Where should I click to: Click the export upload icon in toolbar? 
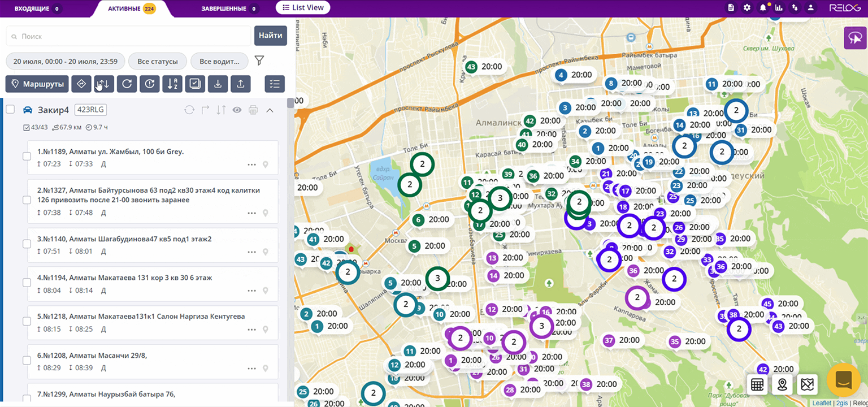(x=240, y=84)
